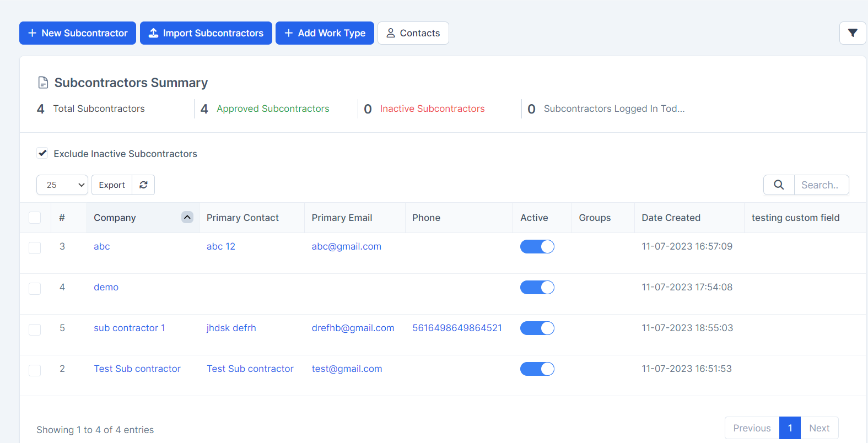Uncheck Exclude Inactive Subcontractors checkbox
868x443 pixels.
coord(42,153)
